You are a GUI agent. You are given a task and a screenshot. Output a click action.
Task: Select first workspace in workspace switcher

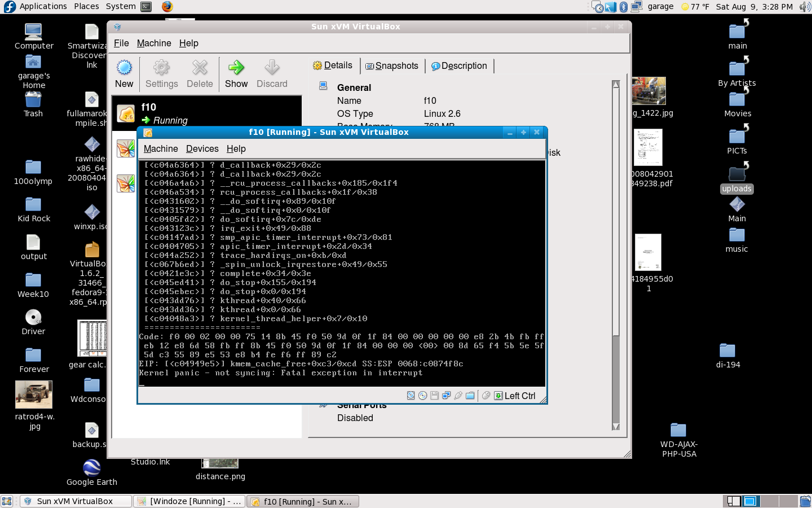(733, 501)
